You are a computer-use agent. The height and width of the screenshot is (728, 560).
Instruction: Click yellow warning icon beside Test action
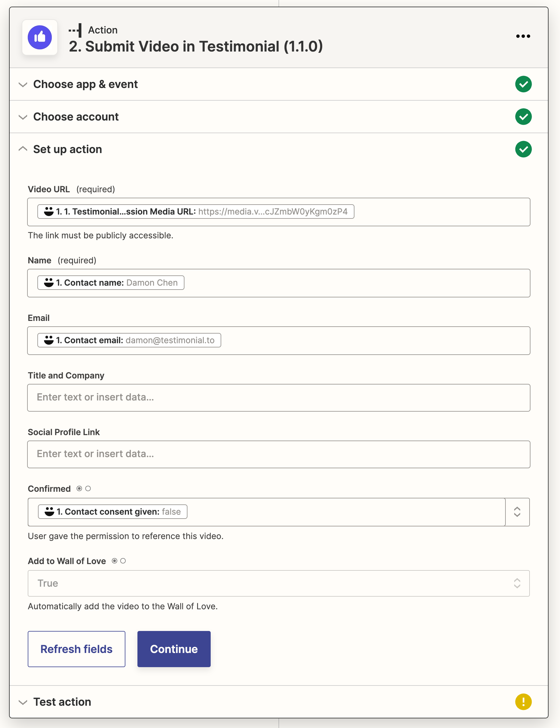click(523, 701)
